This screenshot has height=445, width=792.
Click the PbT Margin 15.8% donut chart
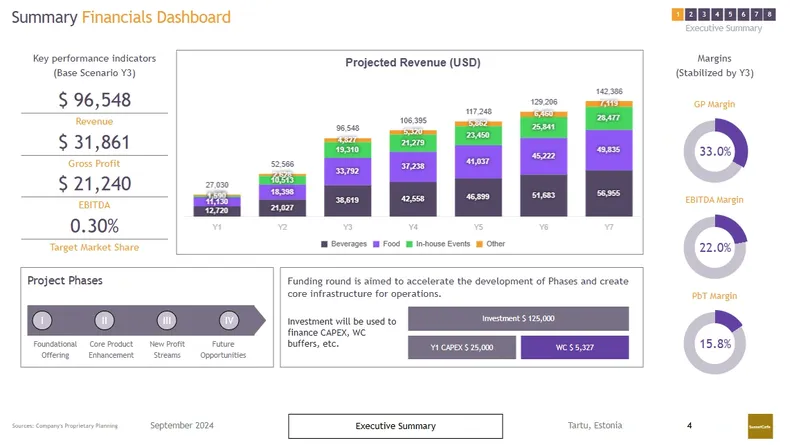(x=715, y=343)
